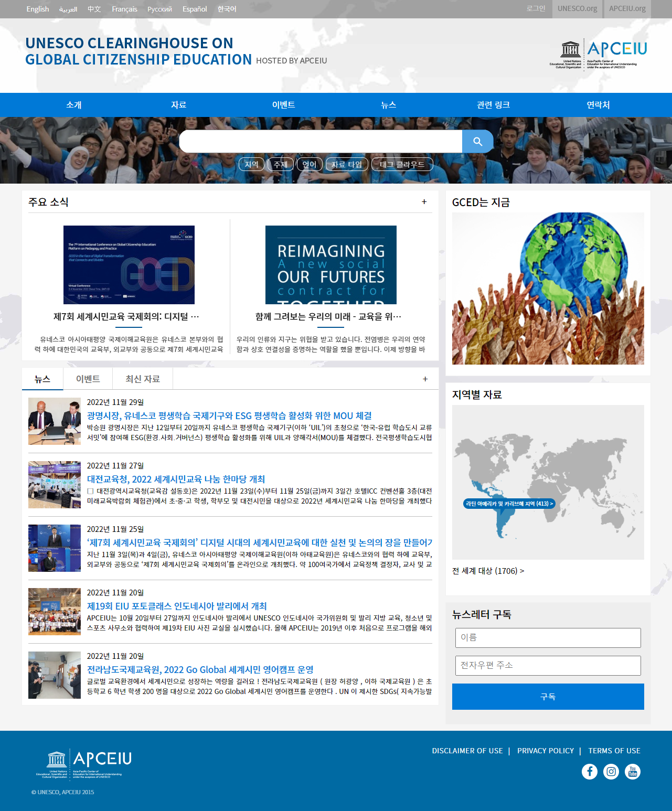The width and height of the screenshot is (672, 811).
Task: Open news 전라남도국제교육원, 2022 Go Global 영어캠프
Action: (200, 669)
